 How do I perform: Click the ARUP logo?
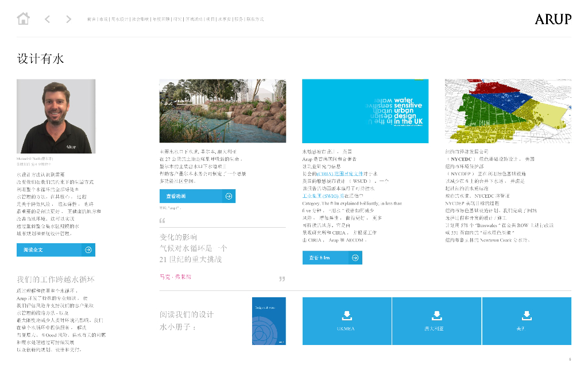point(553,19)
